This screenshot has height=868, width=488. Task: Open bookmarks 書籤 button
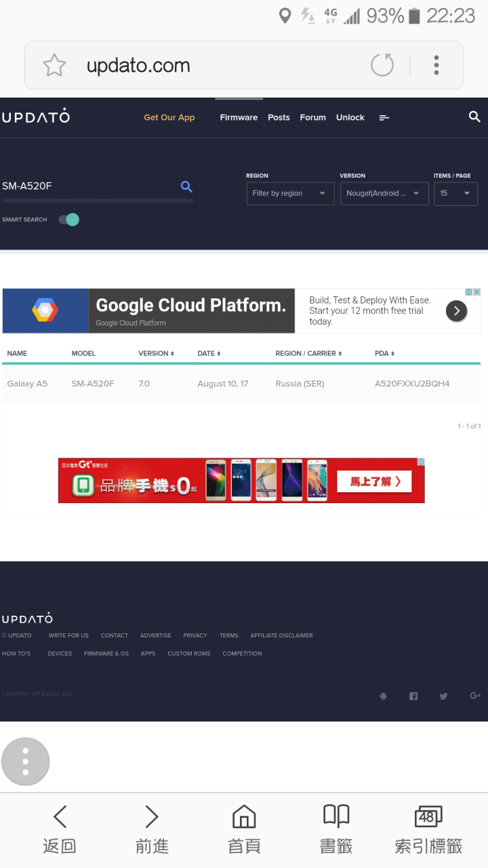click(x=336, y=829)
